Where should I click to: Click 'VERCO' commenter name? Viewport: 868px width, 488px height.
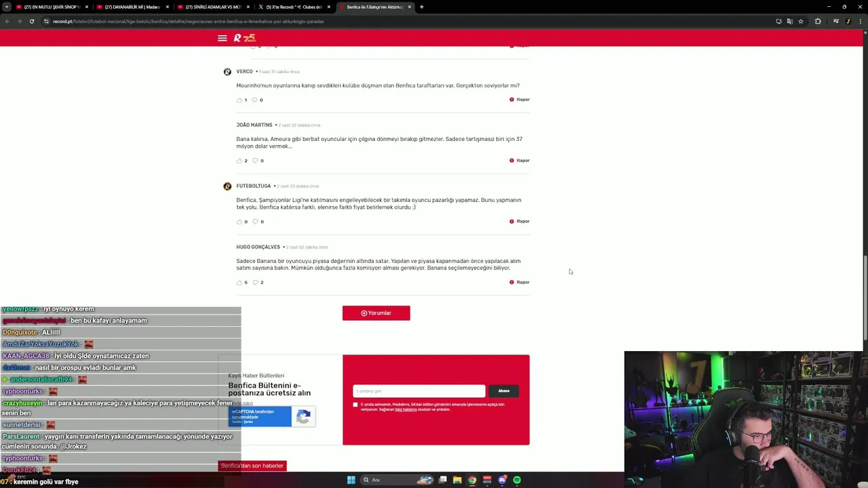point(244,71)
